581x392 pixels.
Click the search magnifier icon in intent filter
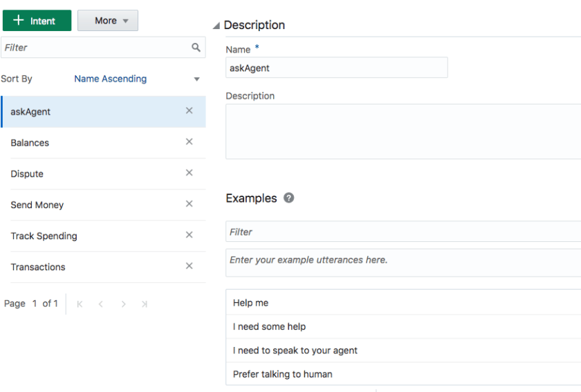(196, 48)
